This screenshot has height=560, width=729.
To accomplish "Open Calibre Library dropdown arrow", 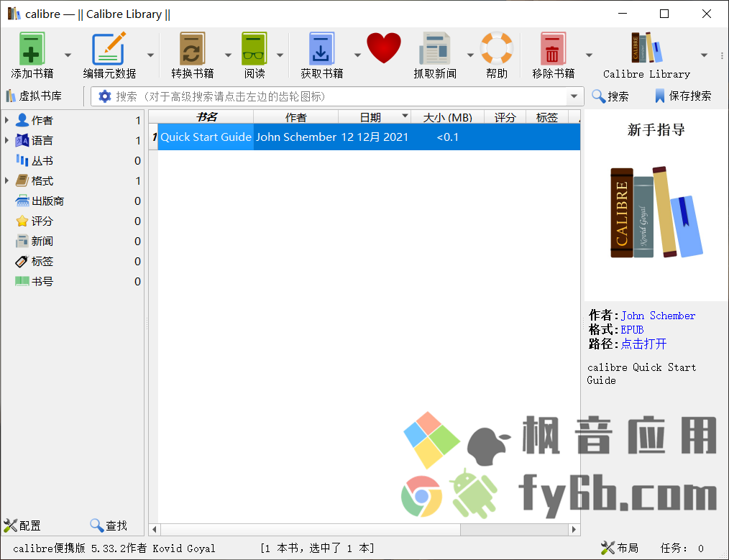I will coord(705,55).
